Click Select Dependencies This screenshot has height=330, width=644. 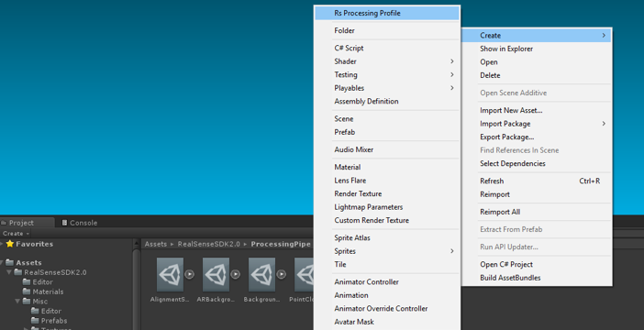(x=537, y=163)
